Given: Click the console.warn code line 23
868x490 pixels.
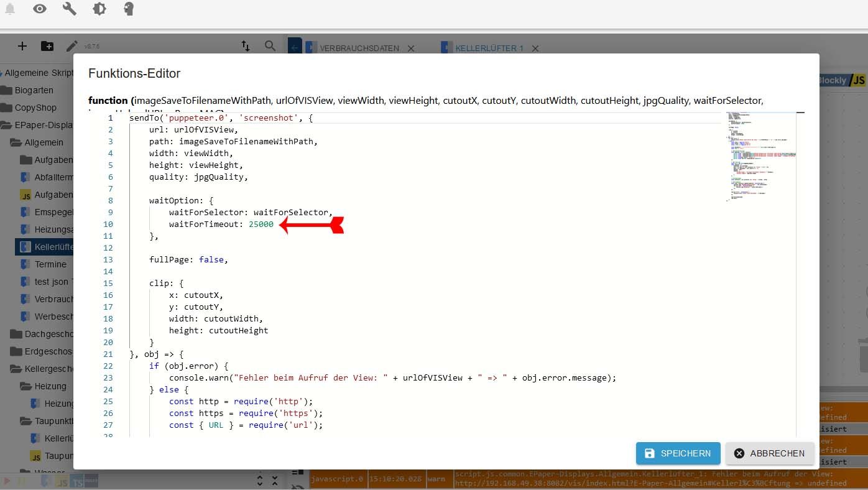Looking at the screenshot, I should [392, 377].
